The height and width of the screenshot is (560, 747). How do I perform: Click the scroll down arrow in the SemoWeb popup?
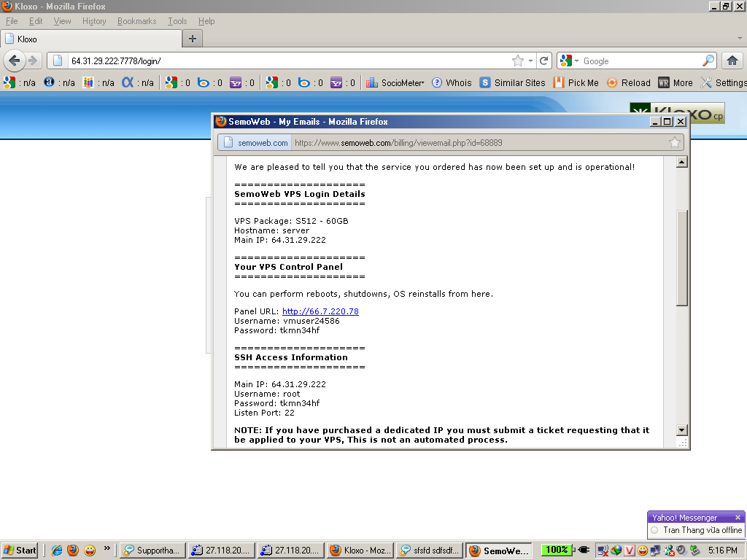coord(682,430)
